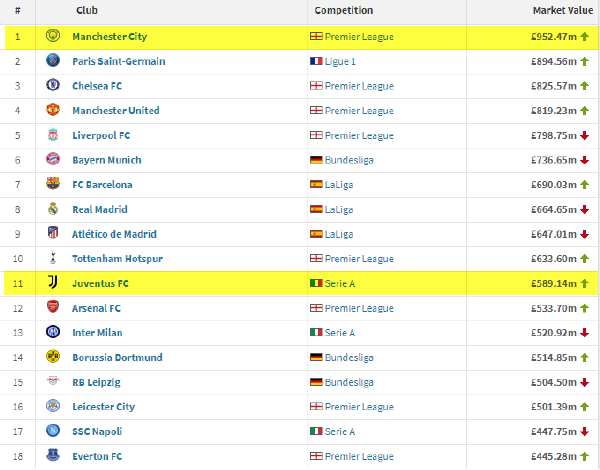Click the Paris Saint-Germain crest icon
Viewport: 600px width, 470px height.
pyautogui.click(x=53, y=60)
